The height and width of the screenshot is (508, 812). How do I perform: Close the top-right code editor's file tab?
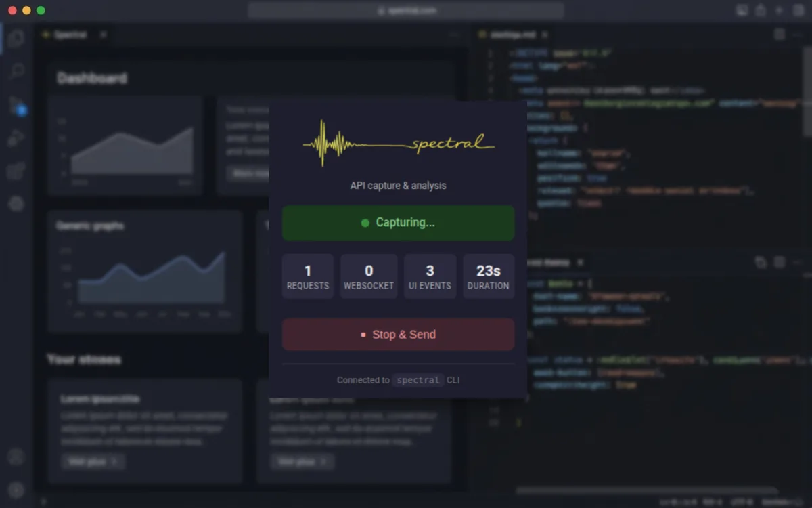point(545,35)
